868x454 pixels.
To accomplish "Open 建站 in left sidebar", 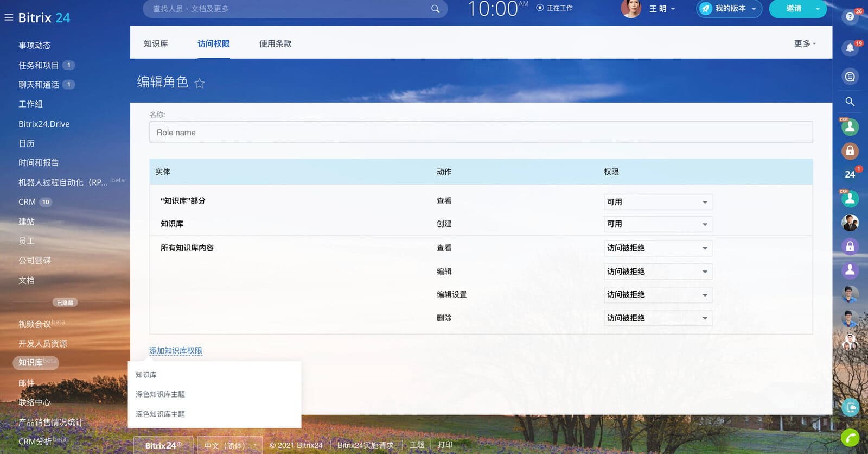I will (27, 222).
